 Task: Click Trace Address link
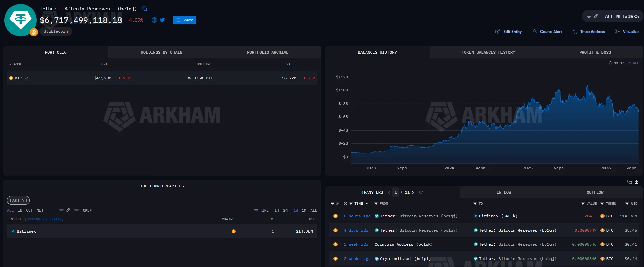pyautogui.click(x=589, y=32)
